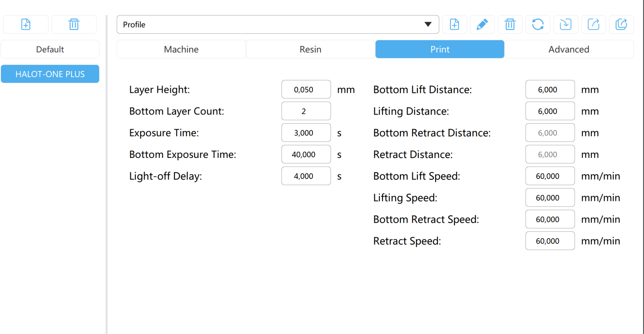
Task: Reset profile using the refresh icon
Action: [538, 24]
